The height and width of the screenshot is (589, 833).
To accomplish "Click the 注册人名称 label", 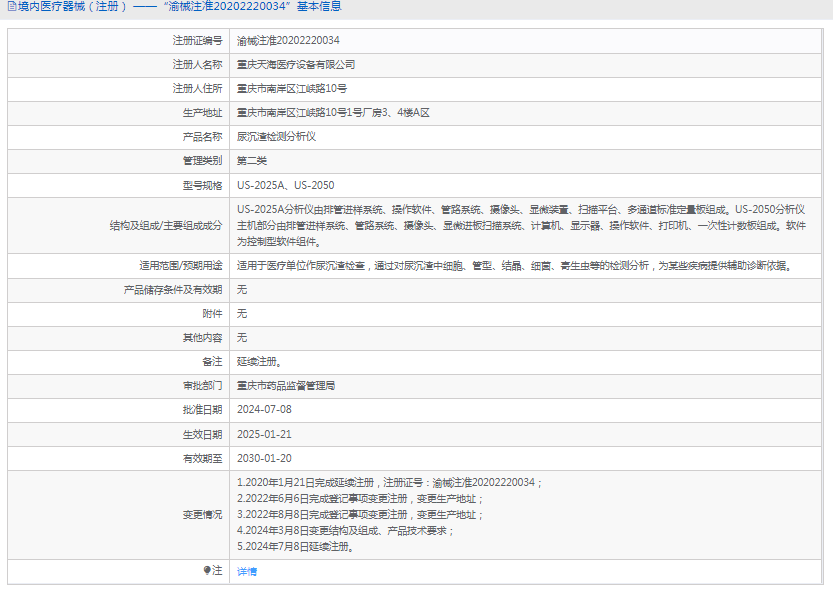I will click(197, 65).
